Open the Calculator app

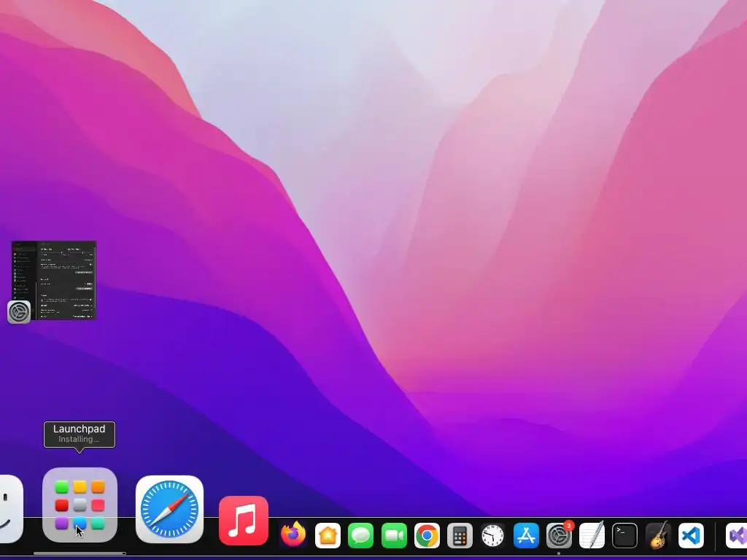(x=460, y=536)
